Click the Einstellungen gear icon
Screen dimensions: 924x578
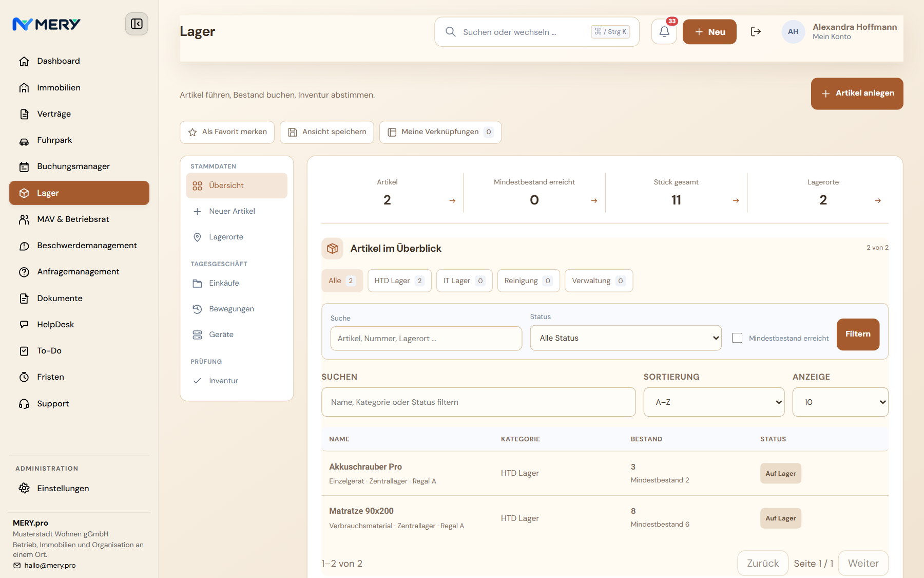coord(24,488)
